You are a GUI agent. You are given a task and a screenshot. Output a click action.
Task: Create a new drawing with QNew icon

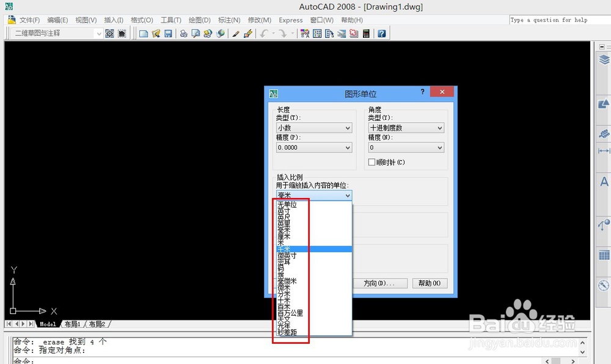pos(144,34)
